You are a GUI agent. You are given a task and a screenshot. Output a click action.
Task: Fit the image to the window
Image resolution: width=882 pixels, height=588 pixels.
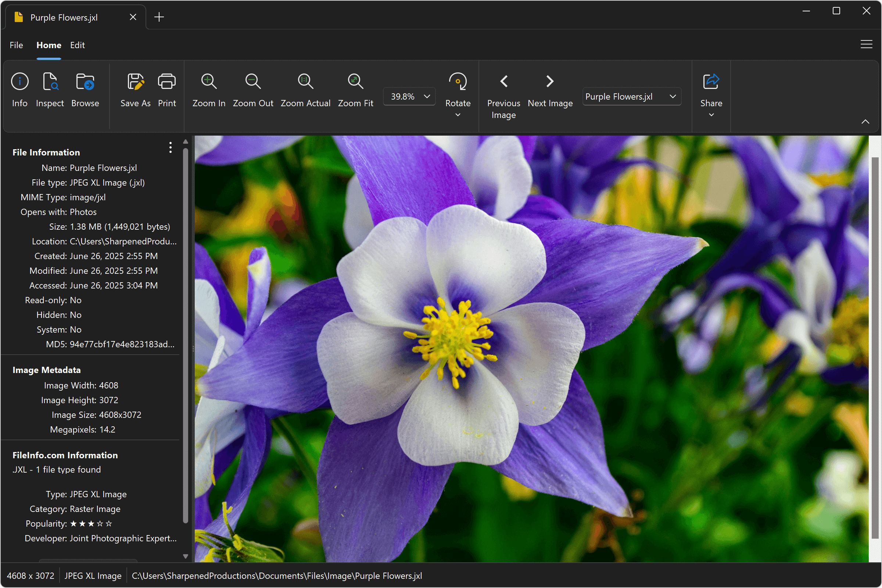tap(355, 90)
